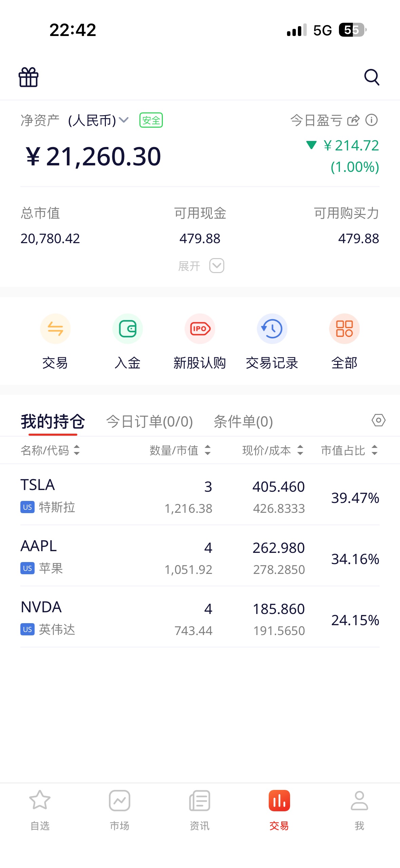Switch to the conditional orders tab
This screenshot has height=868, width=400.
[x=243, y=421]
